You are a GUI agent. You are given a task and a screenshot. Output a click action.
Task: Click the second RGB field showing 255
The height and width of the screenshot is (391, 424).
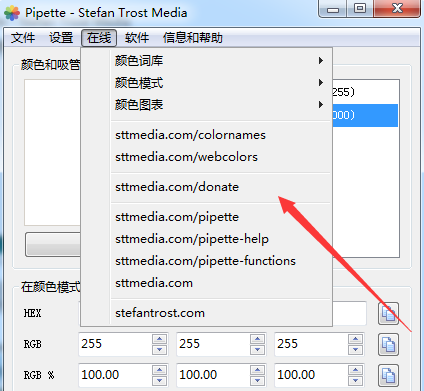214,344
